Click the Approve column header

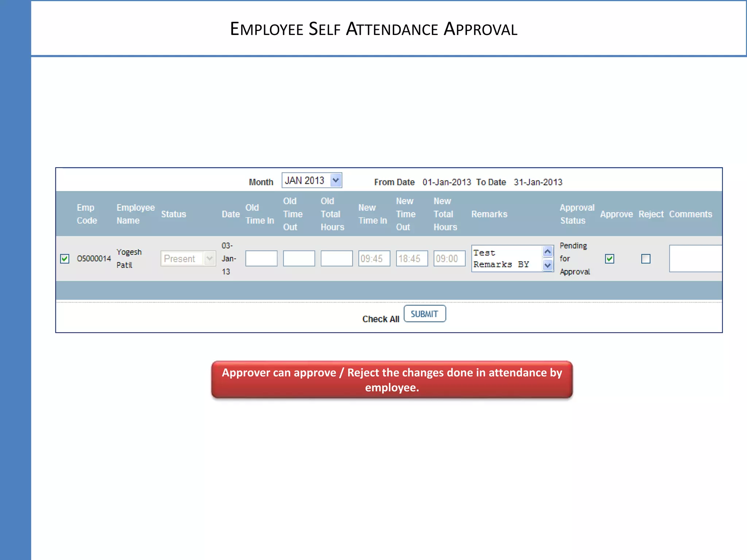(616, 214)
